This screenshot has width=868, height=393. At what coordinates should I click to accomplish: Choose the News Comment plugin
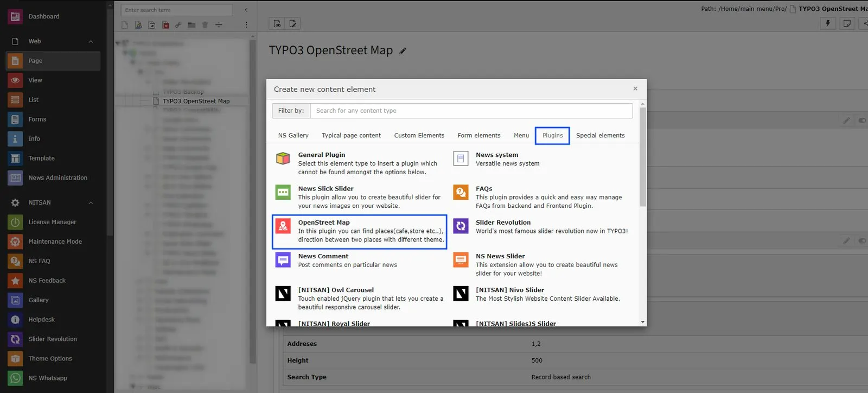[x=360, y=261]
